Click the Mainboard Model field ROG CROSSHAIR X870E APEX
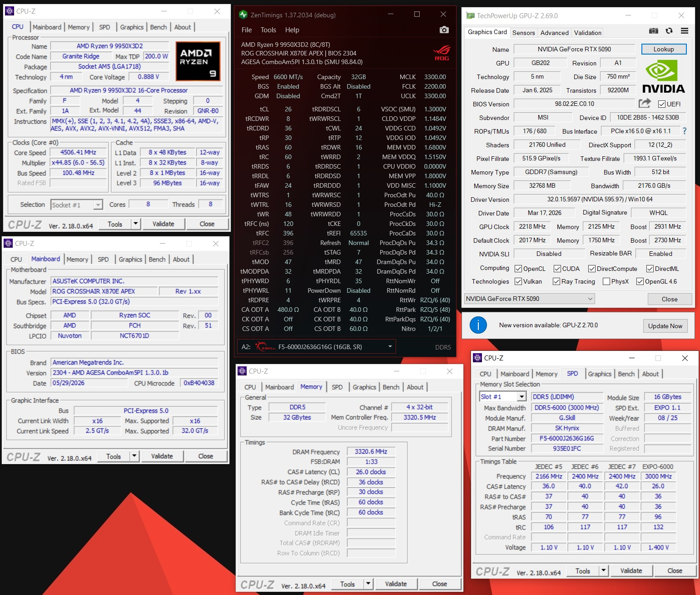The height and width of the screenshot is (595, 700). [104, 291]
